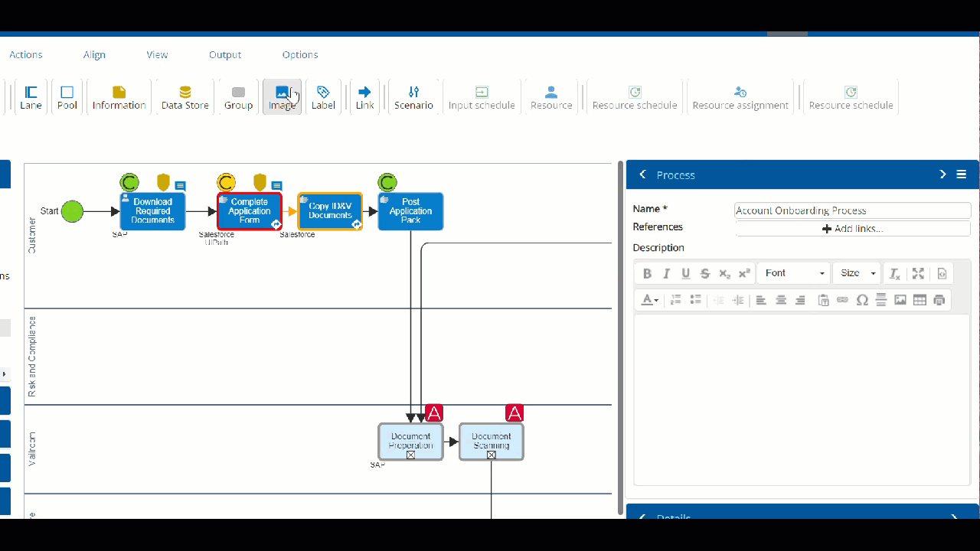Open the Align menu
The width and height of the screenshot is (980, 551).
click(x=94, y=55)
